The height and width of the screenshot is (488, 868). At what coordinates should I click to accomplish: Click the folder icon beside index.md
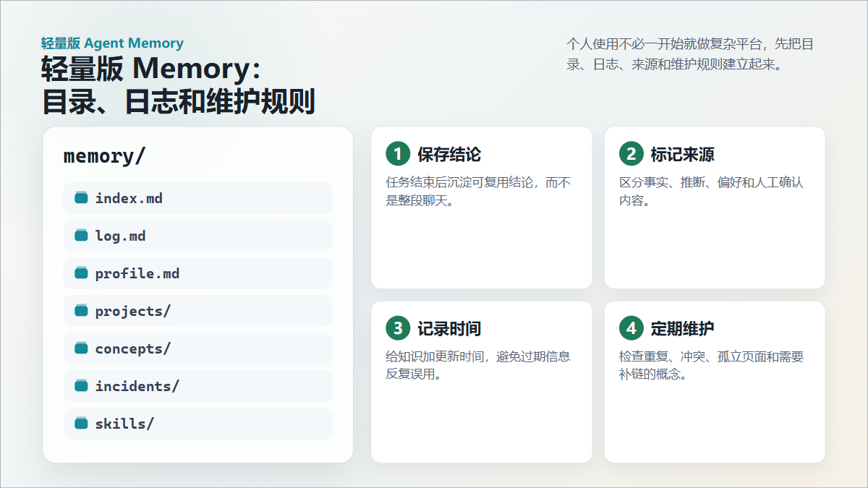(81, 198)
